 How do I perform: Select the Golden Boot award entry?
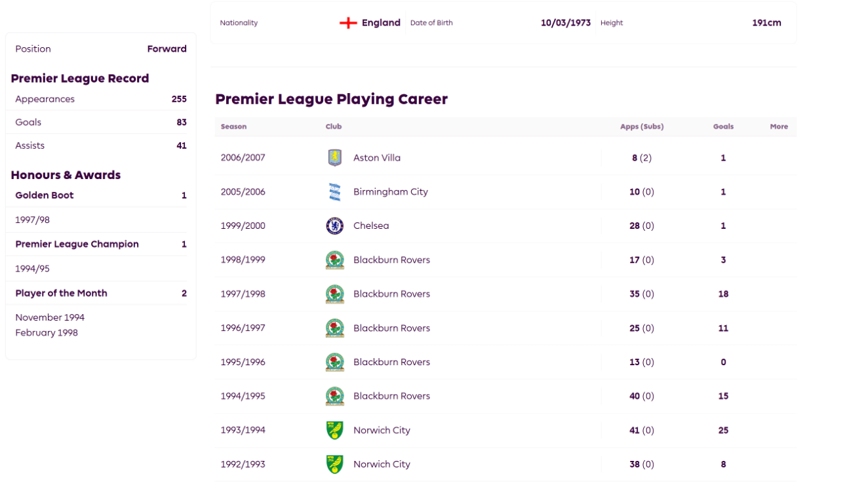(101, 195)
